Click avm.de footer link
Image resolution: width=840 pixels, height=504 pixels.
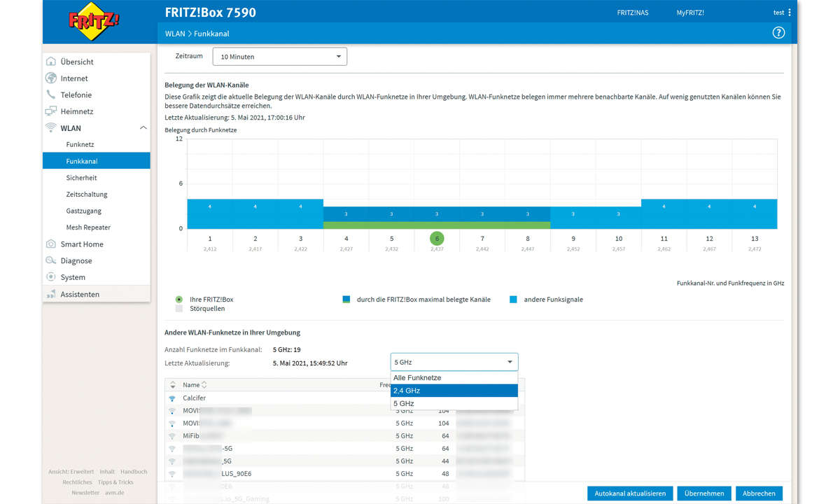tap(114, 493)
